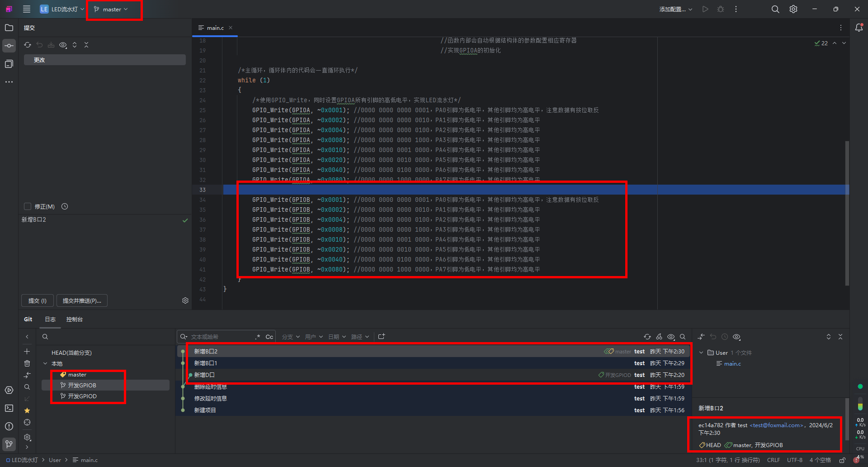Click the notifications bell icon
This screenshot has height=467, width=868.
pyautogui.click(x=859, y=28)
